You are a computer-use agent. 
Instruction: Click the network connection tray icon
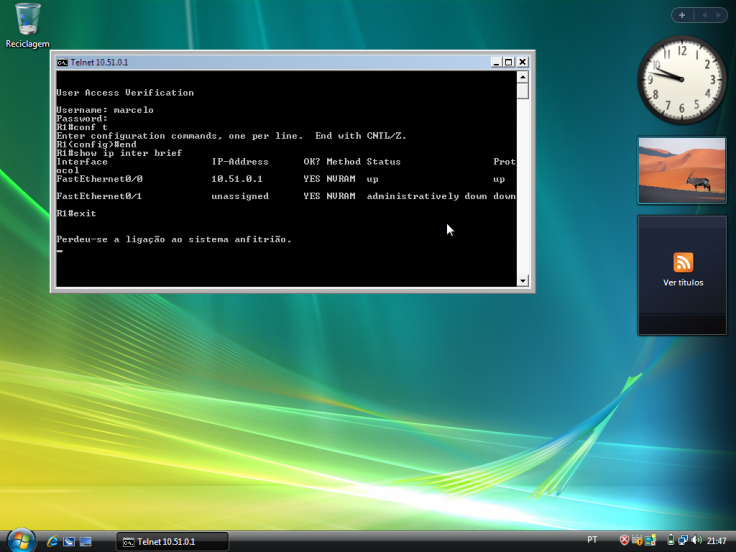pyautogui.click(x=682, y=540)
